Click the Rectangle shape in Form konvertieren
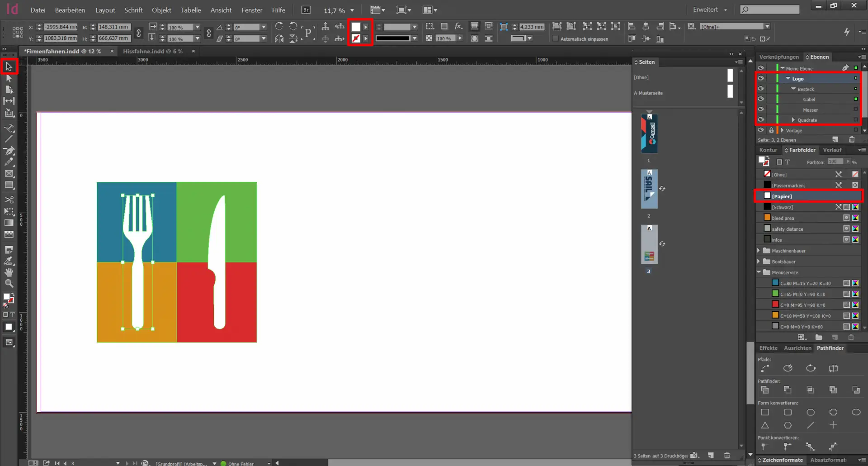 pos(765,412)
